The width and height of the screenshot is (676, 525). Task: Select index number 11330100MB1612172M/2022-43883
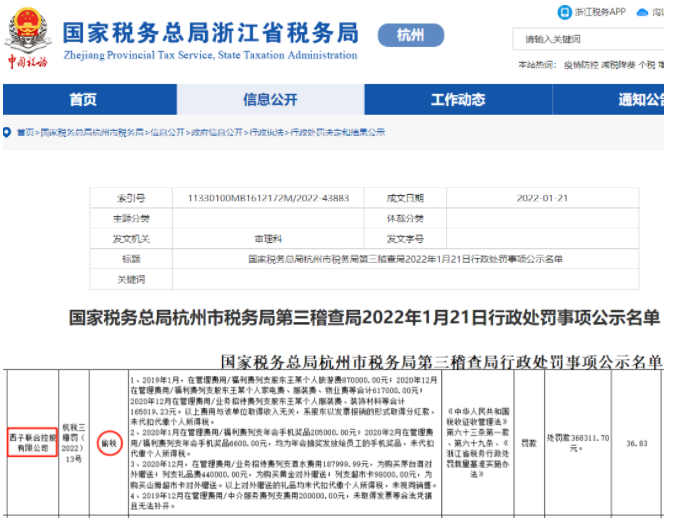pos(268,198)
